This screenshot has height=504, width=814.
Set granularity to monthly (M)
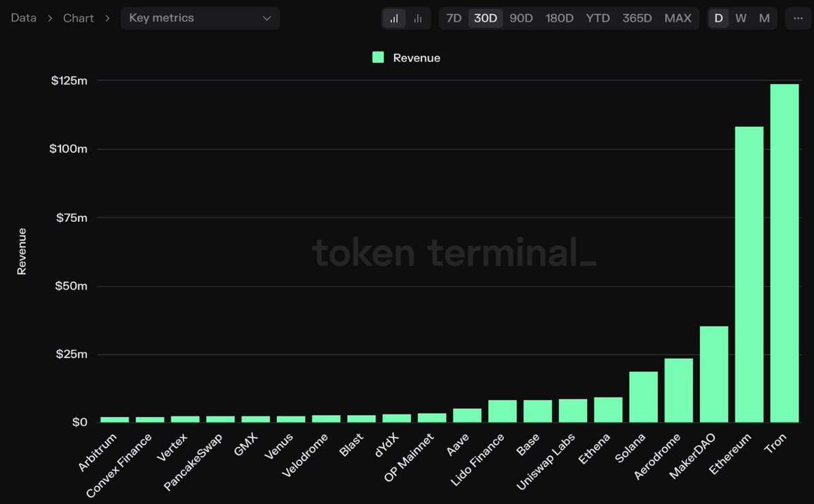pyautogui.click(x=764, y=18)
